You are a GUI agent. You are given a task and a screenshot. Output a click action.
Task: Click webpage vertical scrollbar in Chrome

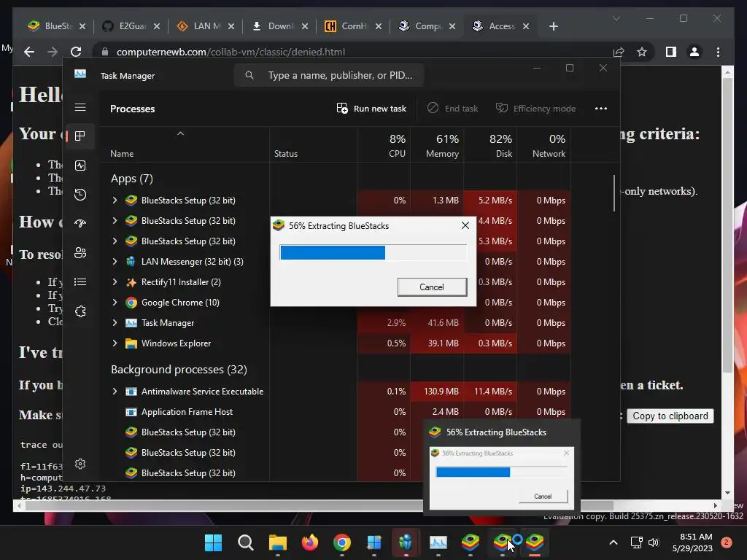click(727, 226)
